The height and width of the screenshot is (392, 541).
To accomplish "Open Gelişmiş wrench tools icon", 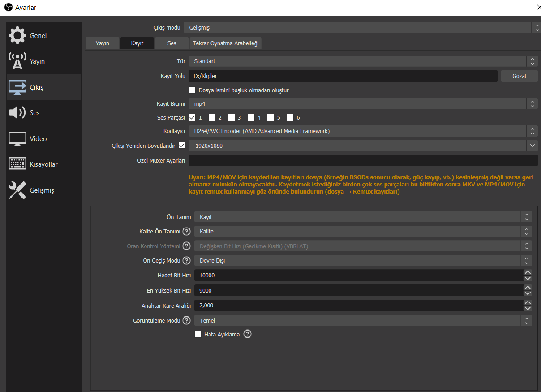I will pos(17,190).
